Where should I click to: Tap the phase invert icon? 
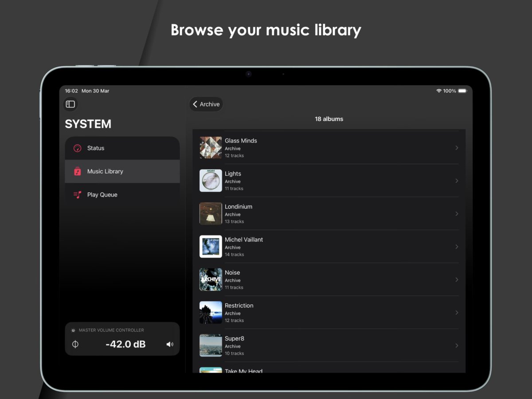[75, 344]
